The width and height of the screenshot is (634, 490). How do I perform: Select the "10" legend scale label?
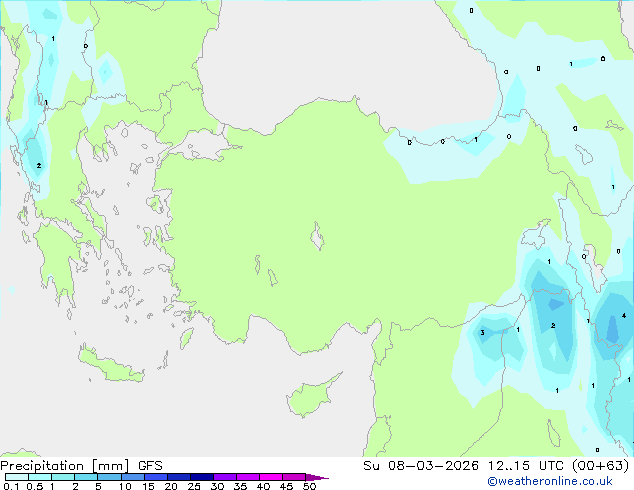[125, 486]
